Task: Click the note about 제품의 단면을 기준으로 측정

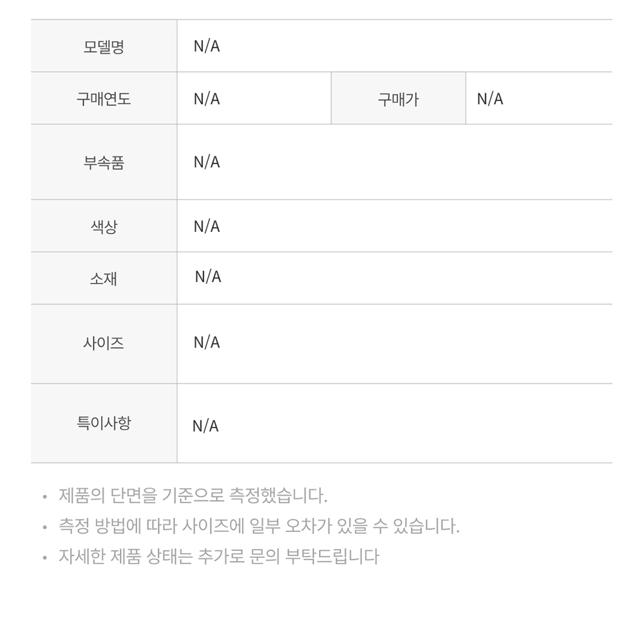Action: [x=193, y=495]
